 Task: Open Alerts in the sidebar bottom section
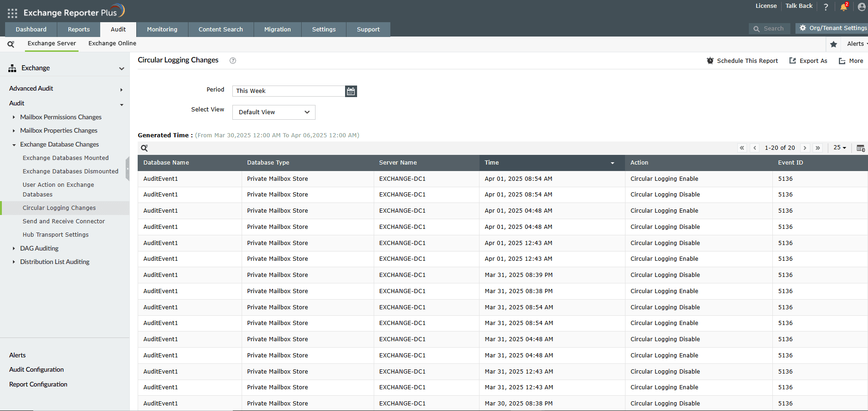[18, 356]
